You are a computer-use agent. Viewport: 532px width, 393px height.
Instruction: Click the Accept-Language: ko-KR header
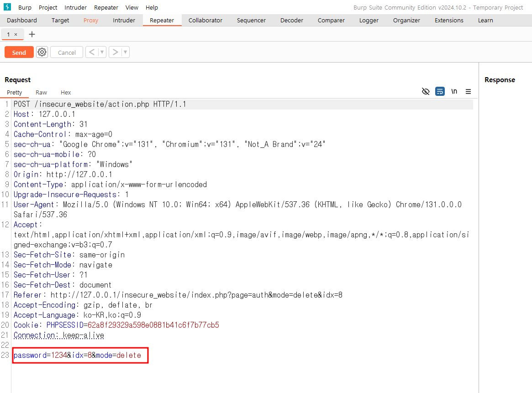pos(77,315)
